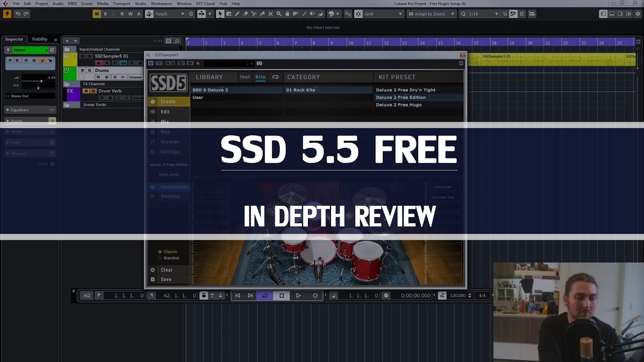Toggle the right zone visibility
This screenshot has height=362, width=644.
620,14
